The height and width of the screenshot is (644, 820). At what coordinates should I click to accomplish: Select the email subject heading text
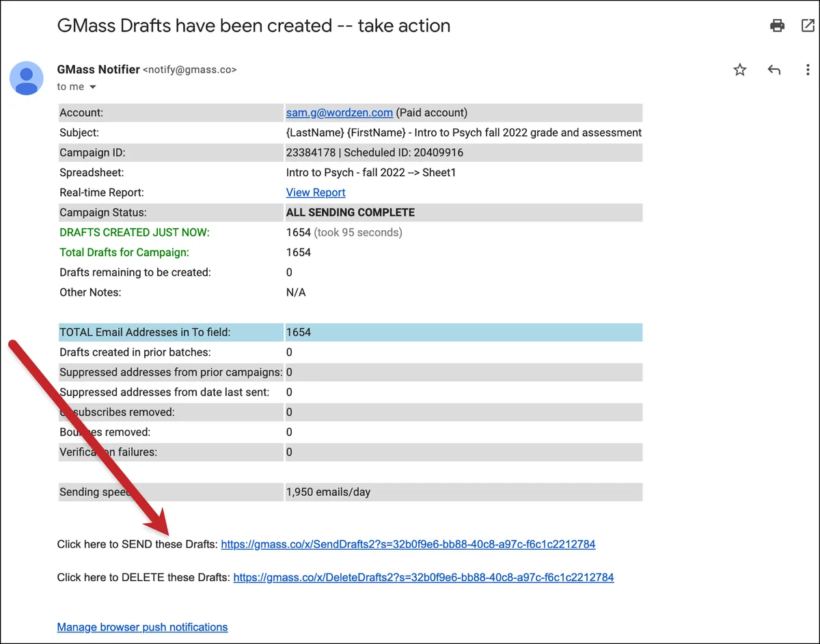point(254,26)
